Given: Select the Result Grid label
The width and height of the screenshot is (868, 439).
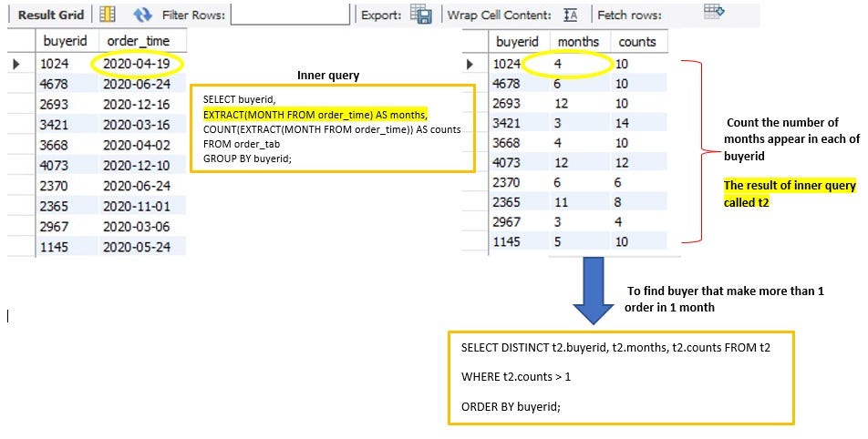Looking at the screenshot, I should click(x=51, y=15).
